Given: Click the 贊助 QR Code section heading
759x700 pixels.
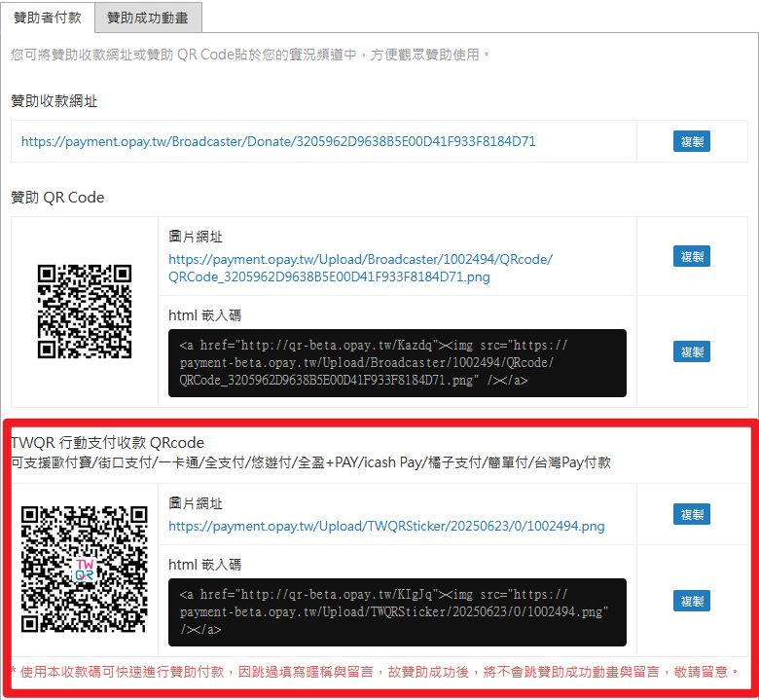Looking at the screenshot, I should (57, 198).
